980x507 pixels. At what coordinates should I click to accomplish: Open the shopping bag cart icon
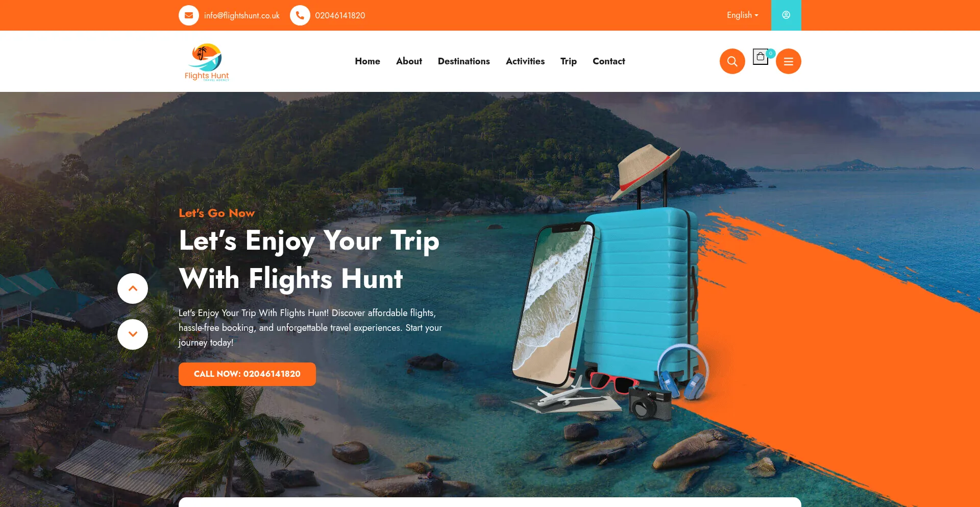761,57
